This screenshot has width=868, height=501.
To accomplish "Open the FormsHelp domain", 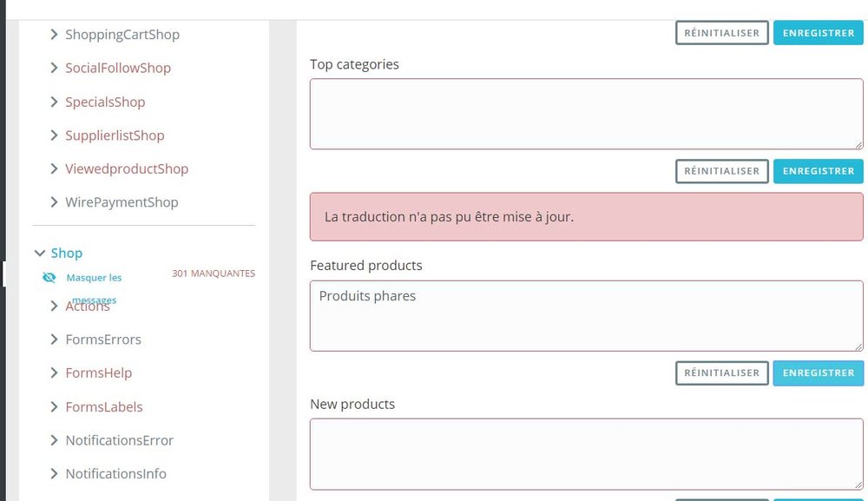I will click(x=98, y=373).
